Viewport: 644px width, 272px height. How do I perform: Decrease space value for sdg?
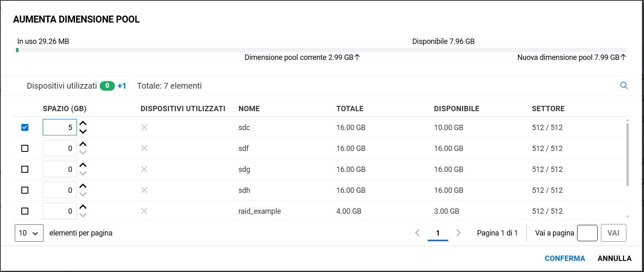point(83,174)
